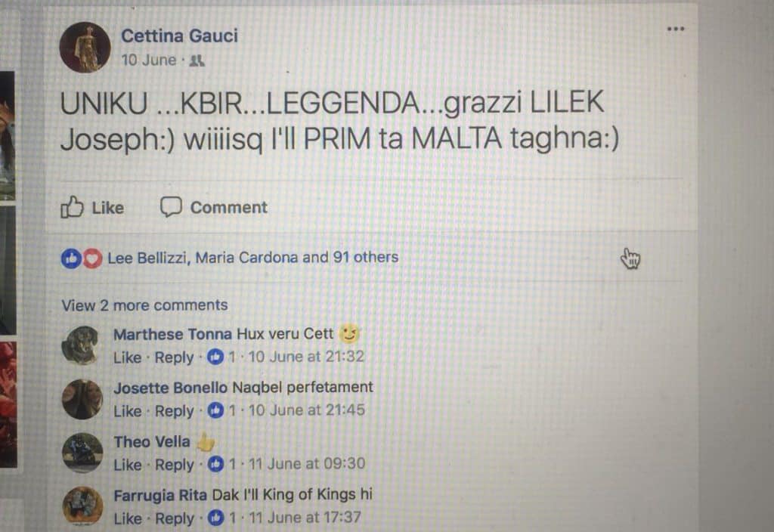
Task: Reply to Farrugia Rita's comment
Action: tap(175, 518)
